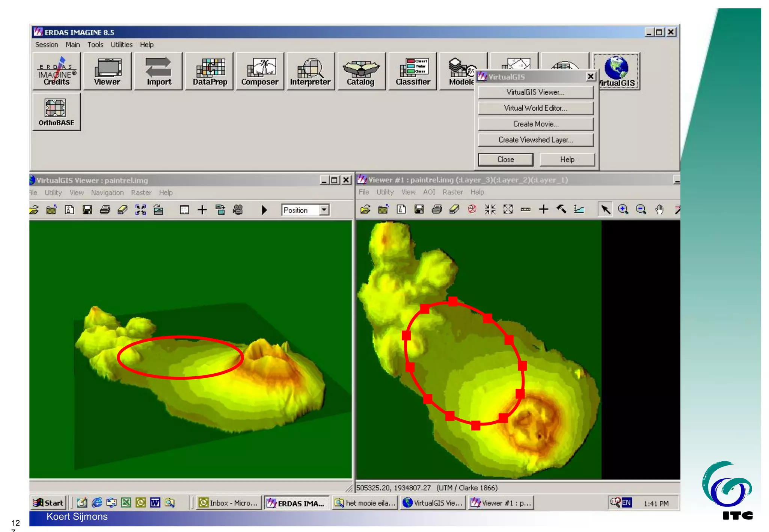Click the erase icon in Viewer #1 toolbar
The width and height of the screenshot is (769, 532).
click(454, 209)
